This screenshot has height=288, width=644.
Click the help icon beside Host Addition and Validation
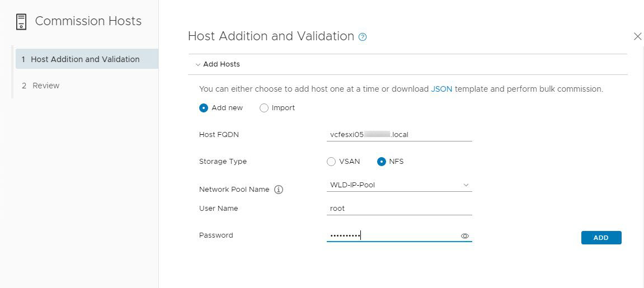coord(363,37)
